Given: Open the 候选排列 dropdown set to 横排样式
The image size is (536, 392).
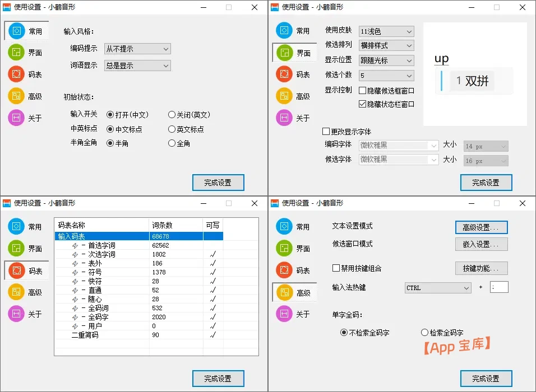Looking at the screenshot, I should pos(386,45).
